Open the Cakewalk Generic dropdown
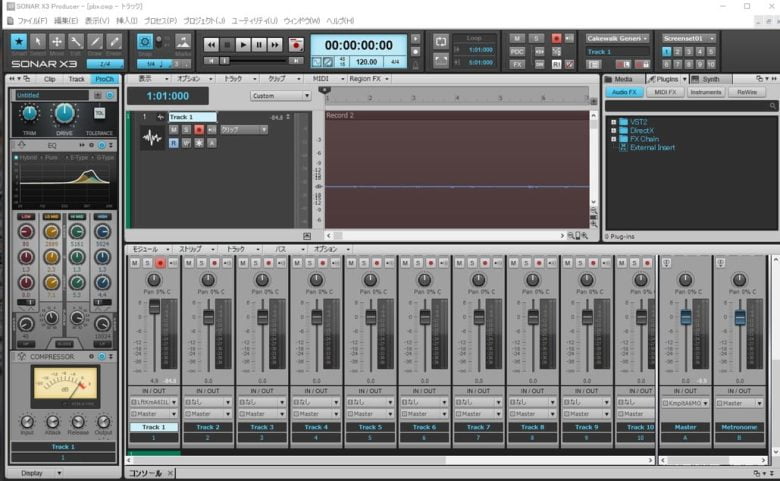 [x=617, y=38]
